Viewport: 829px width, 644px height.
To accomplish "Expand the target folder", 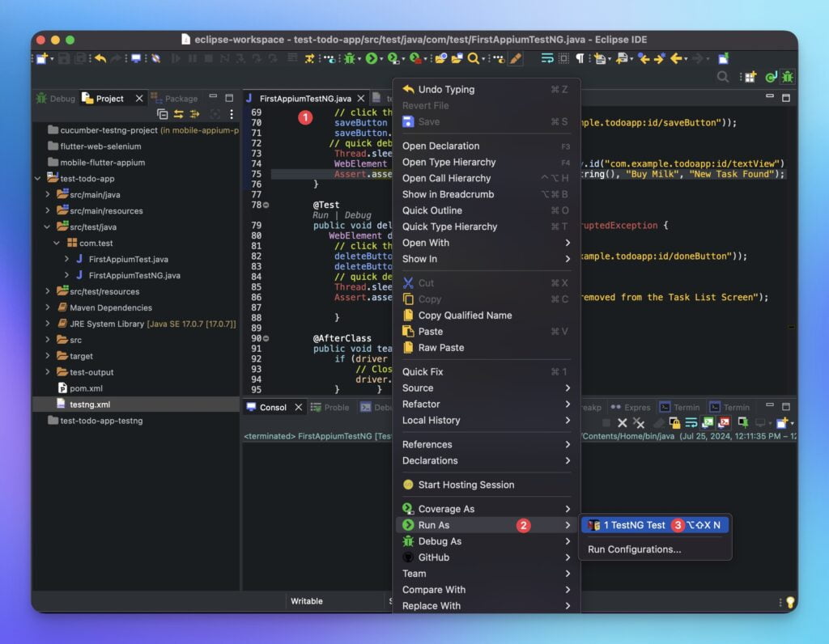I will click(x=48, y=355).
